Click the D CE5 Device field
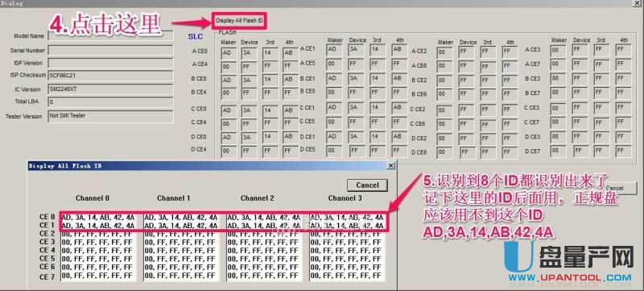Image resolution: width=644 pixels, height=291 pixels. click(x=357, y=151)
